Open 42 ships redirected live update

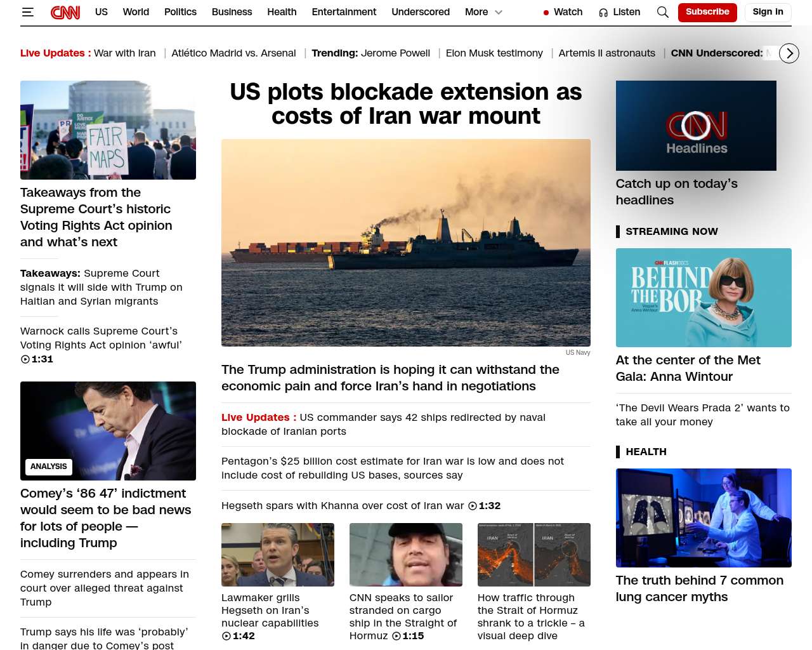(x=383, y=425)
